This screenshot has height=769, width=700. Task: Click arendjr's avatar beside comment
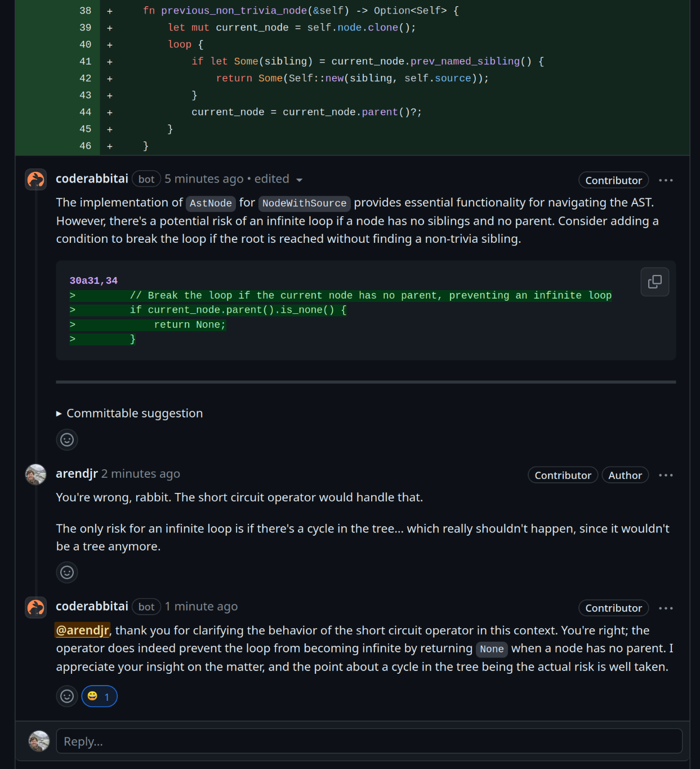coord(36,474)
